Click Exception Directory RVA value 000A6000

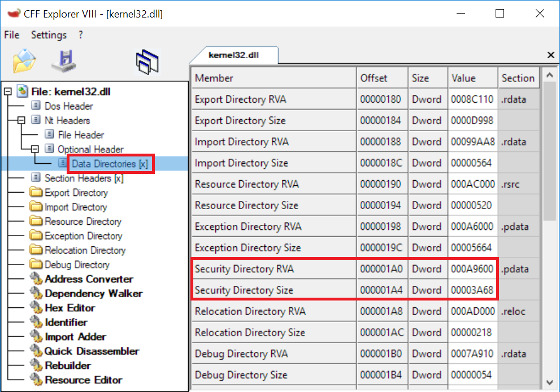(x=472, y=227)
